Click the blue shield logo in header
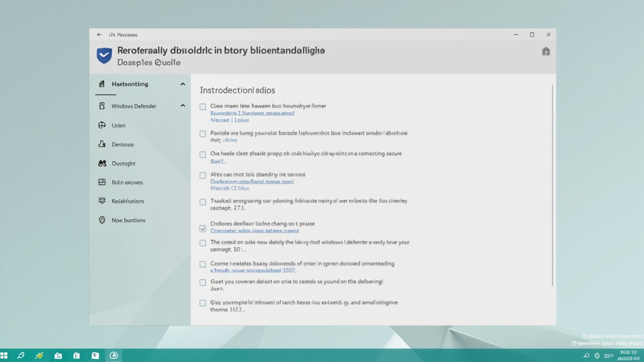The image size is (644, 362). [104, 56]
